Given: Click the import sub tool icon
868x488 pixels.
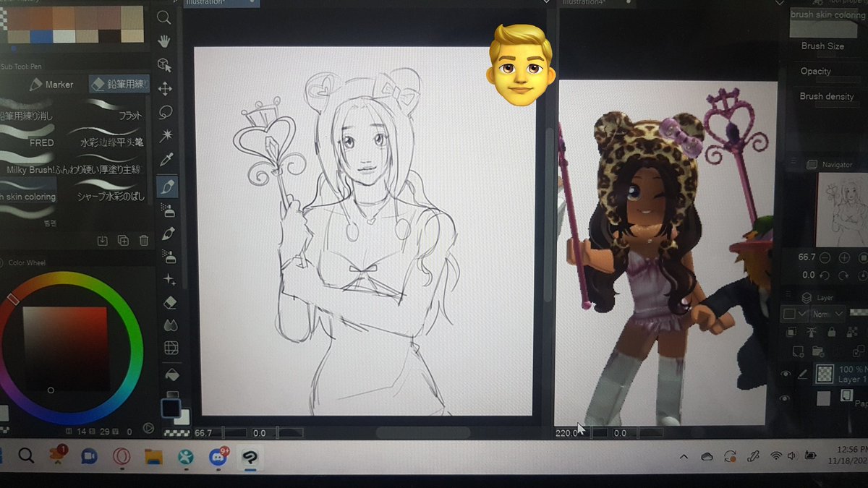Looking at the screenshot, I should point(102,240).
